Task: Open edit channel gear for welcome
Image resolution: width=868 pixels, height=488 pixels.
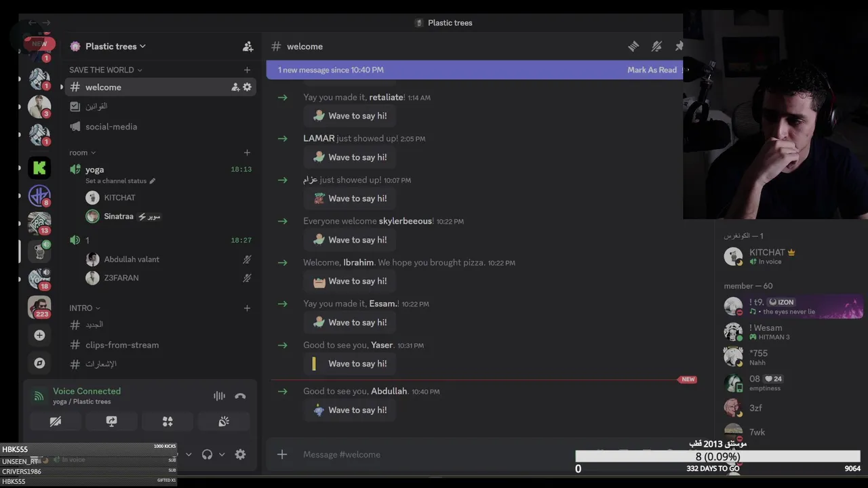Action: coord(247,87)
